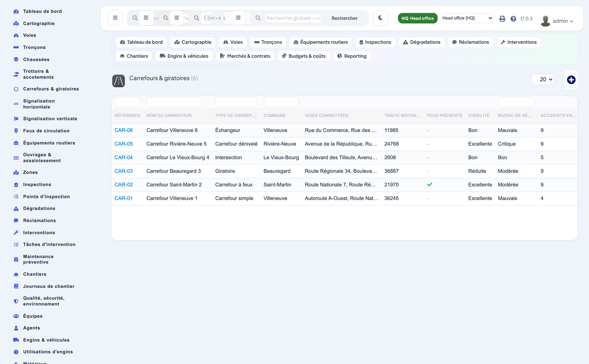Click sidebar Feux de circulation icon
This screenshot has width=589, height=364.
coord(16,131)
